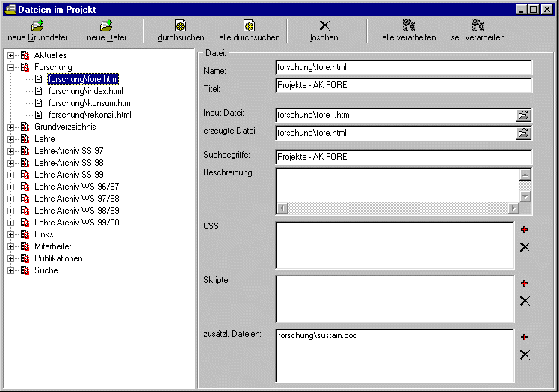Click the löschen X toolbar icon
Viewport: 559px width, 392px height.
tap(324, 25)
